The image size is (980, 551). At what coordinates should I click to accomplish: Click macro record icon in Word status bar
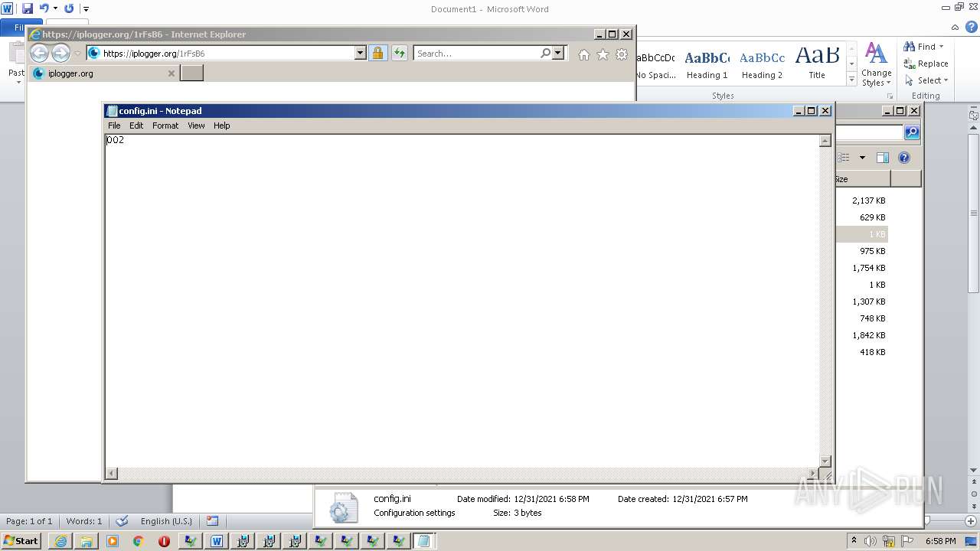[x=212, y=521]
